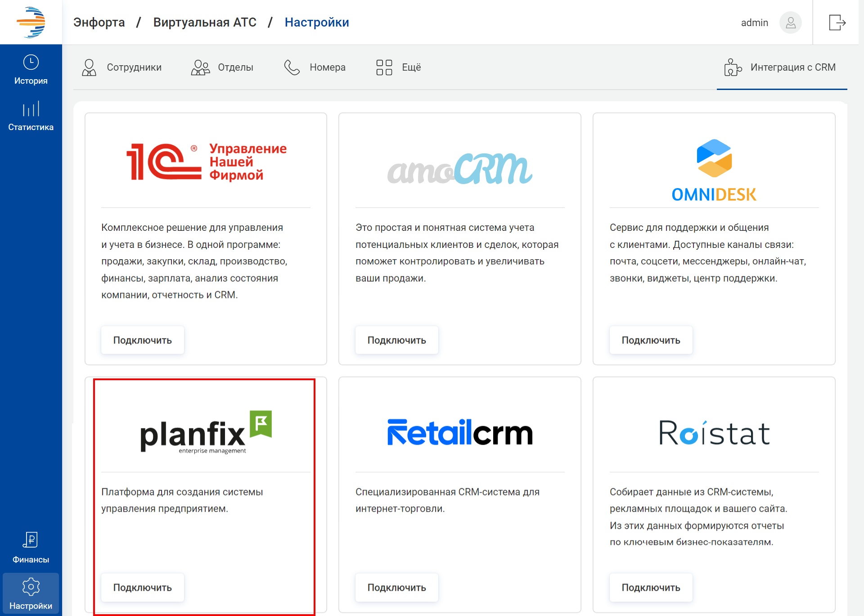Switch to the Сотрудники tab
Image resolution: width=864 pixels, height=616 pixels.
point(121,67)
